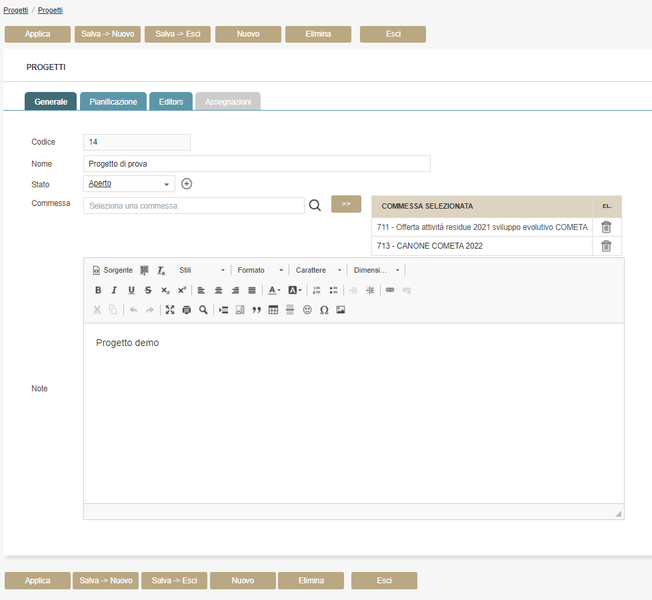Image resolution: width=652 pixels, height=600 pixels.
Task: Remove commessa 713 using trash icon
Action: (x=606, y=245)
